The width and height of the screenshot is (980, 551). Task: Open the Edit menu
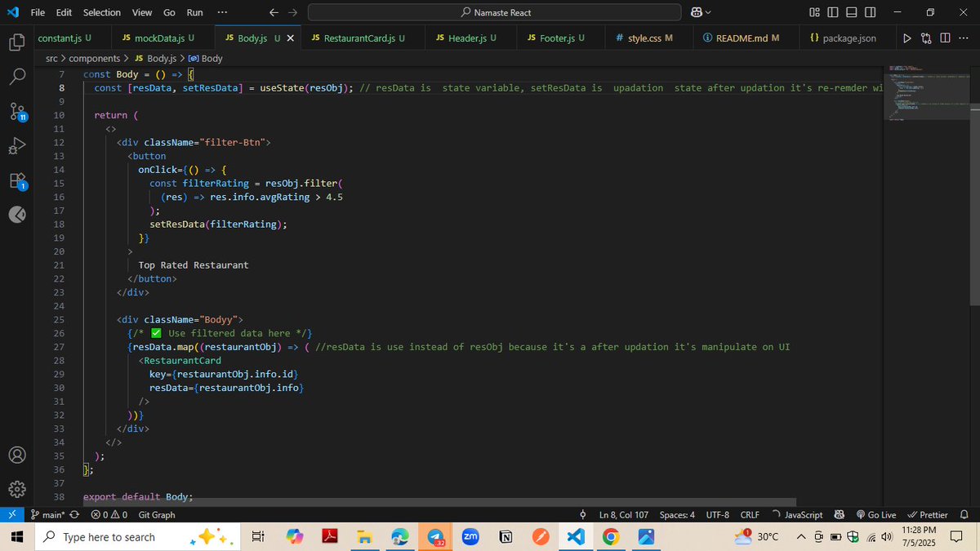pyautogui.click(x=65, y=12)
